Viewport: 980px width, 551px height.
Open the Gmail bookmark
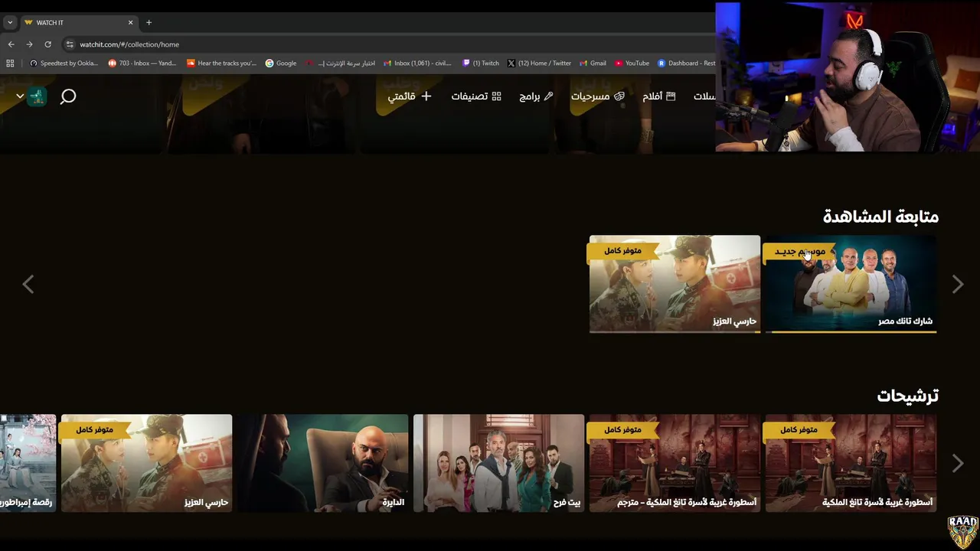[593, 64]
